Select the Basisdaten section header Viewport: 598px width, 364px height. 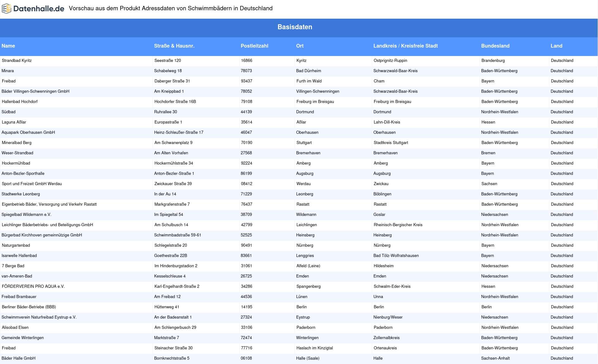[295, 27]
